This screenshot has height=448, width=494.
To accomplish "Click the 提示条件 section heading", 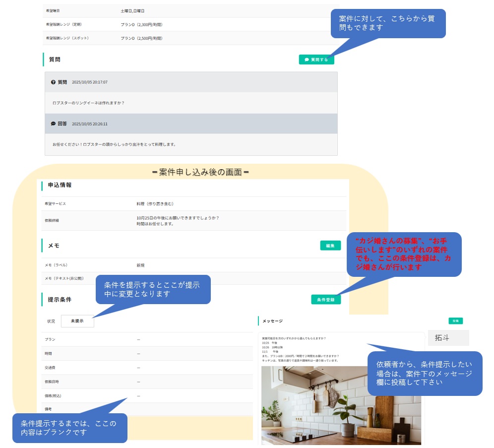I will (60, 300).
